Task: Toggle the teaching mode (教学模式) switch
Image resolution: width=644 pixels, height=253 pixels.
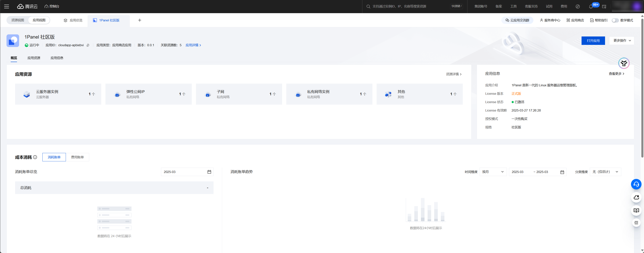Action: pyautogui.click(x=615, y=20)
